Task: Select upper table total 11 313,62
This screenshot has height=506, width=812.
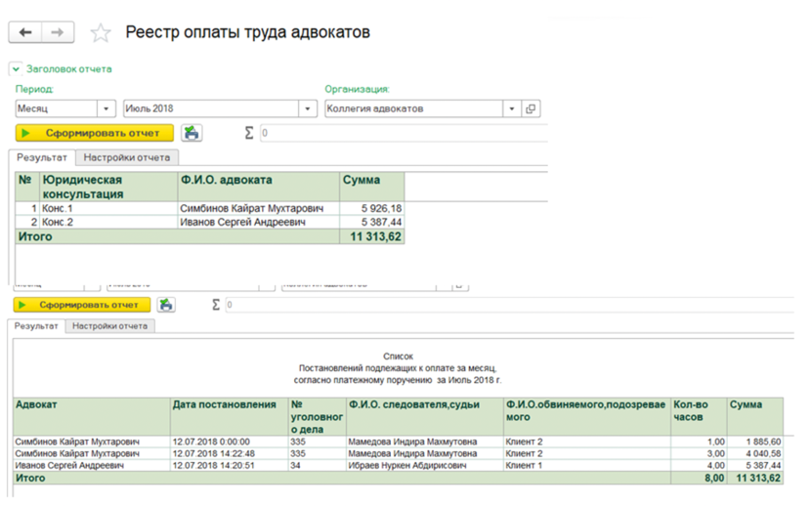Action: (372, 236)
